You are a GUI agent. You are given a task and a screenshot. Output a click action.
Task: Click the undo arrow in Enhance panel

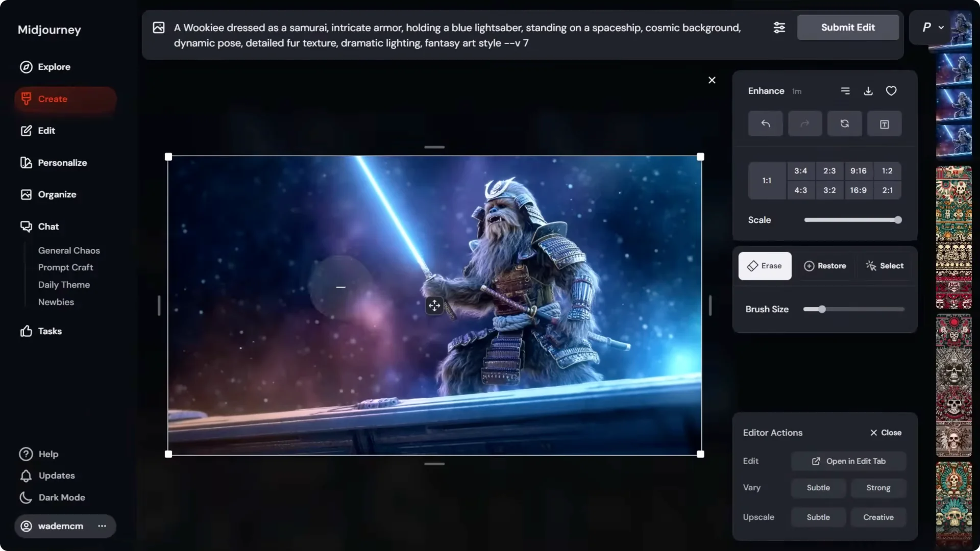765,123
